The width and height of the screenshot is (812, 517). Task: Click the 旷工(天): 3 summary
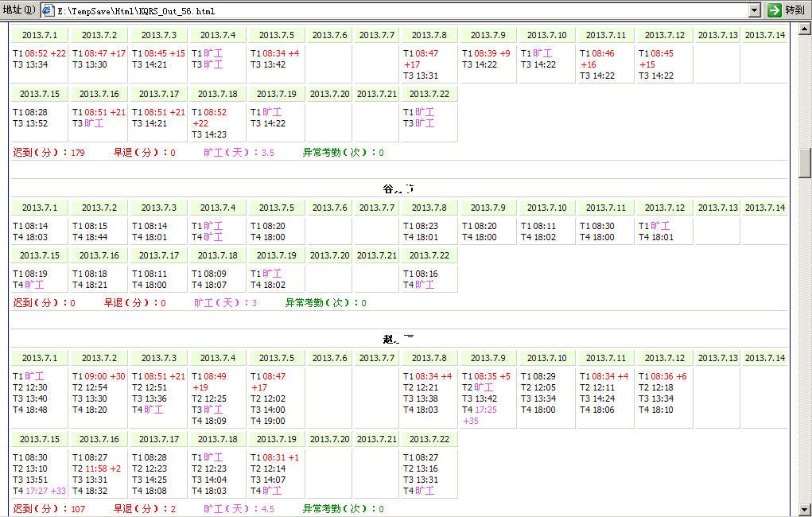click(x=225, y=303)
